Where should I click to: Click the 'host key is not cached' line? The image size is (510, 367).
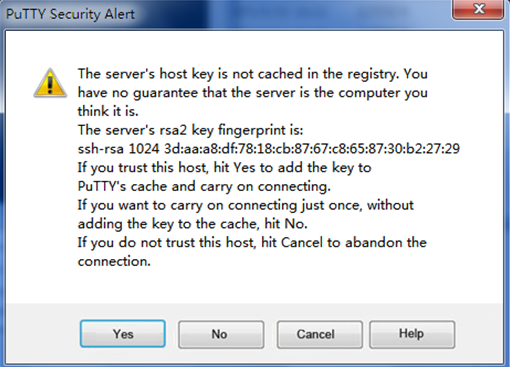253,74
